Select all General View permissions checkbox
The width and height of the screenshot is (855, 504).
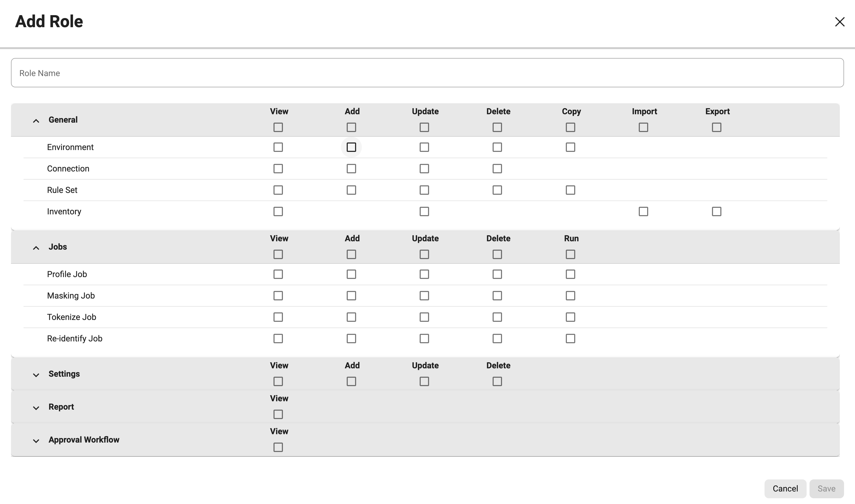point(278,127)
